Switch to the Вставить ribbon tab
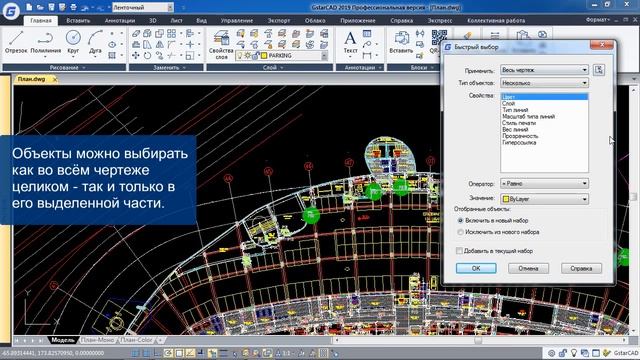The image size is (640, 360). [78, 20]
